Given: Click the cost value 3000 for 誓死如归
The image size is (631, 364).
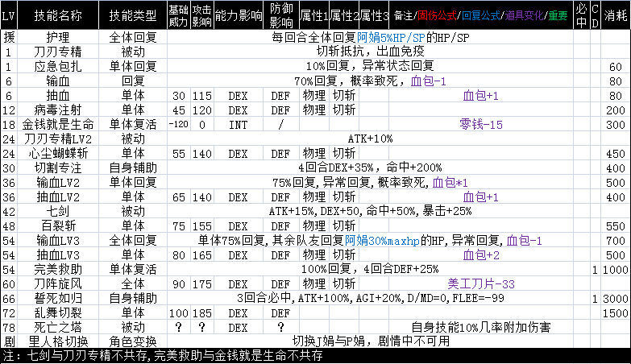Looking at the screenshot, I should (x=616, y=299).
